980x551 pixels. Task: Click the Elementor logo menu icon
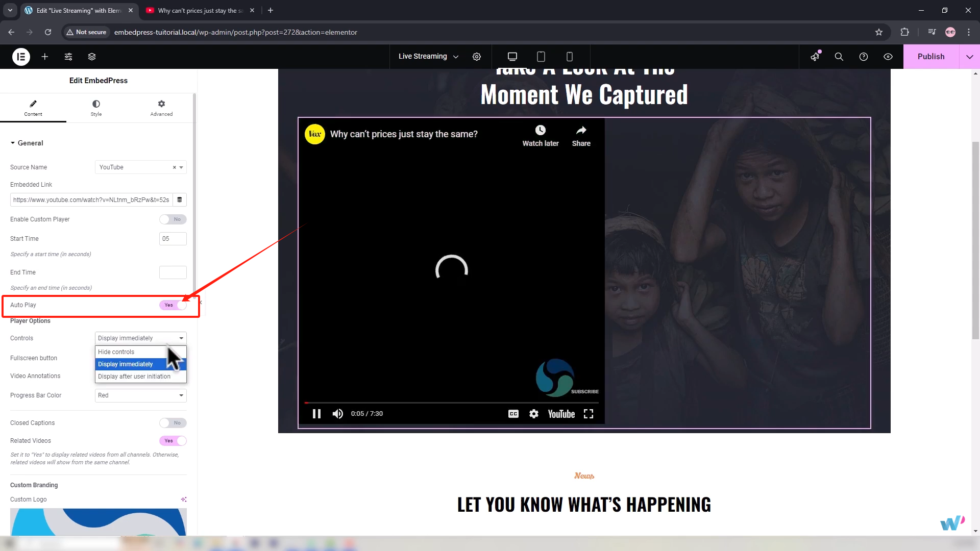pyautogui.click(x=21, y=57)
